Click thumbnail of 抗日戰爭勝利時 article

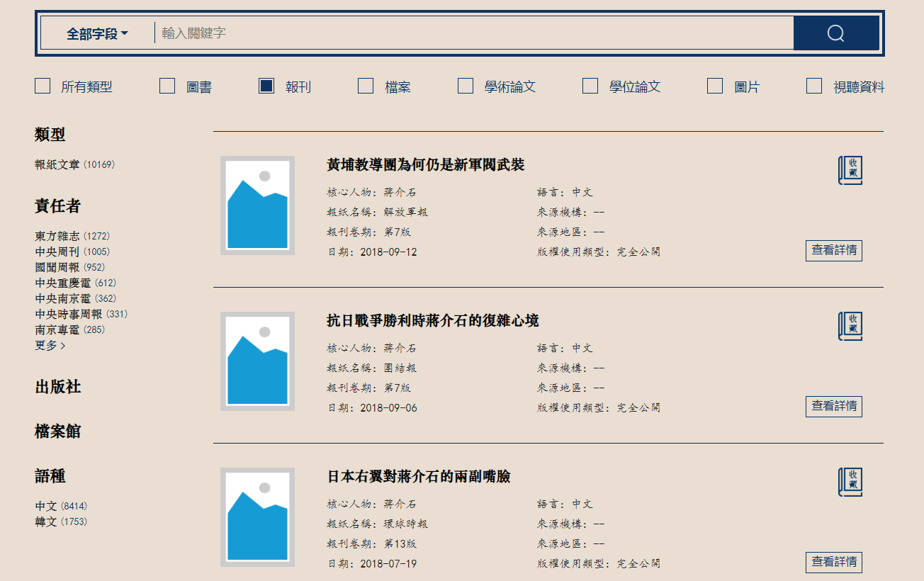[x=257, y=361]
